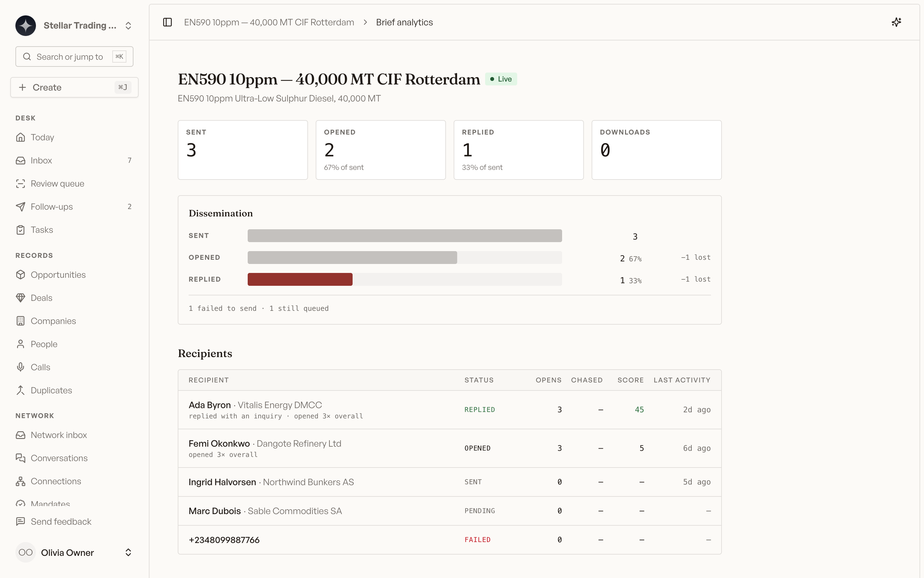Click the Live status badge
The height and width of the screenshot is (578, 924).
pos(501,79)
